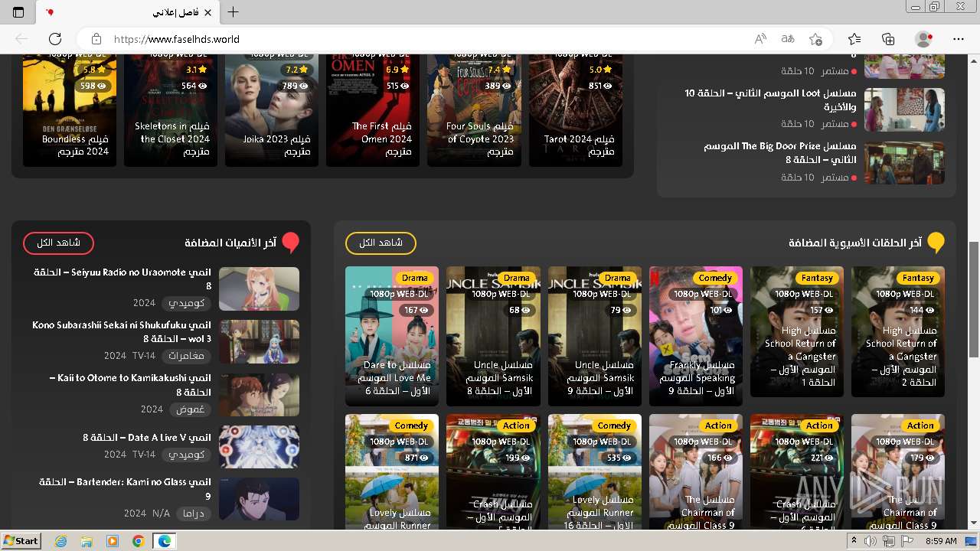This screenshot has width=980, height=551.
Task: Open Seiyuu Radio no Uraomote episode 8
Action: [122, 279]
